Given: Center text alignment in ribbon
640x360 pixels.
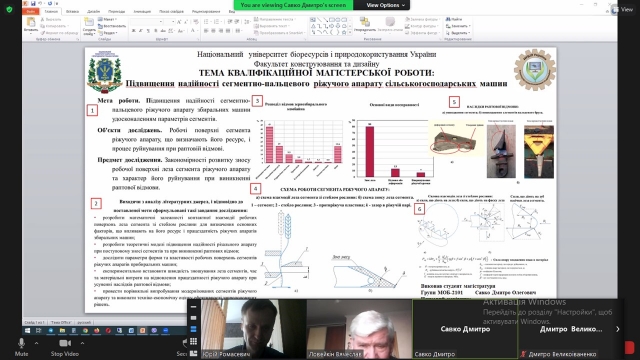Looking at the screenshot, I should pos(213,31).
